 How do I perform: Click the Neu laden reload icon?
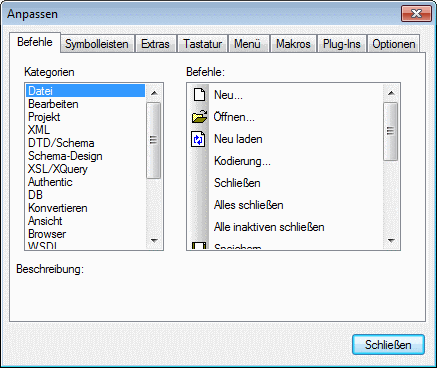tap(198, 139)
